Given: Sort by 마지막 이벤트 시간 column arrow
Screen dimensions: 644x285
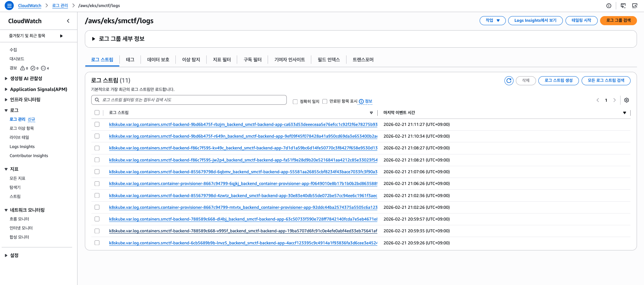Looking at the screenshot, I should 625,113.
